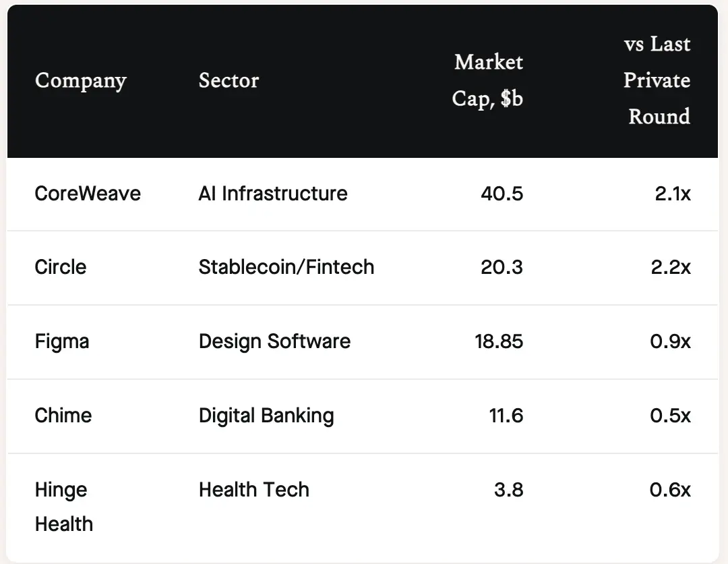
Task: Select the AI Infrastructure sector cell
Action: pos(273,194)
